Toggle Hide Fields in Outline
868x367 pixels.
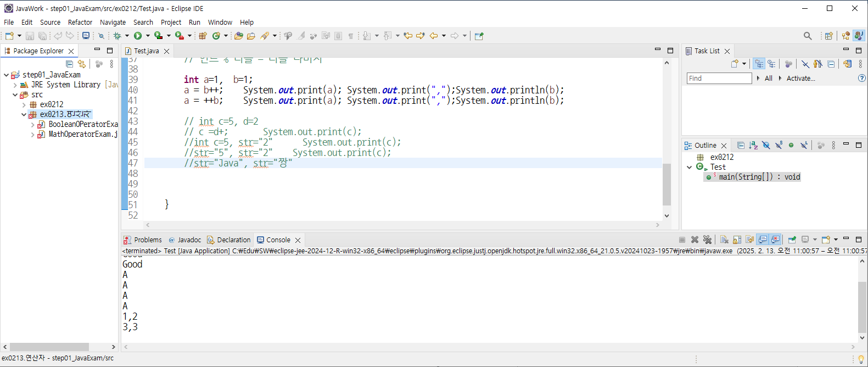[766, 145]
